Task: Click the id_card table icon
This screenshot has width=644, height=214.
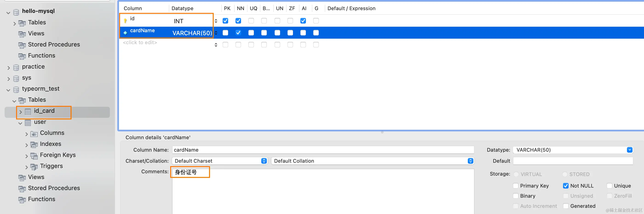Action: [28, 112]
